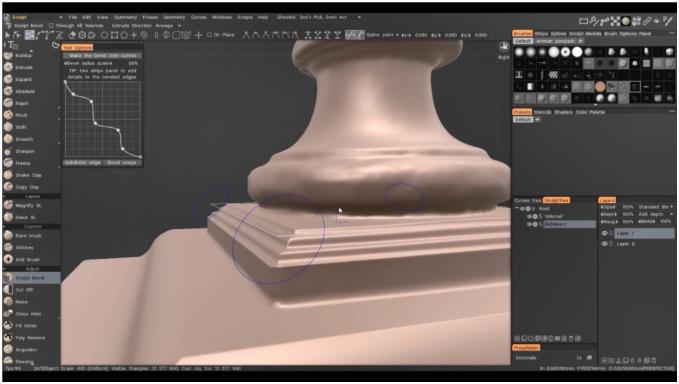Image resolution: width=679 pixels, height=384 pixels.
Task: Click Decimate in the proxy panel
Action: click(526, 358)
